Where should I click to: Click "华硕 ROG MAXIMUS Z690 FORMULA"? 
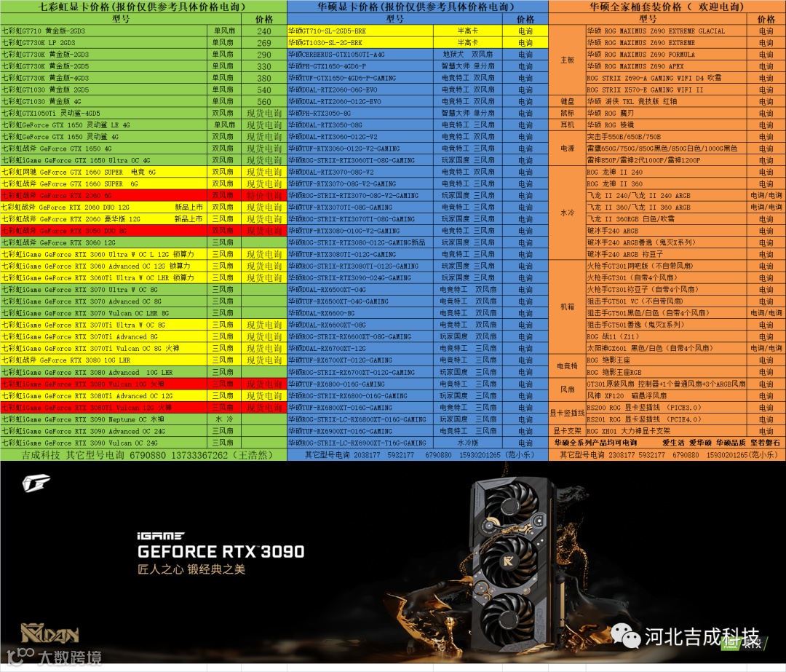(x=666, y=55)
